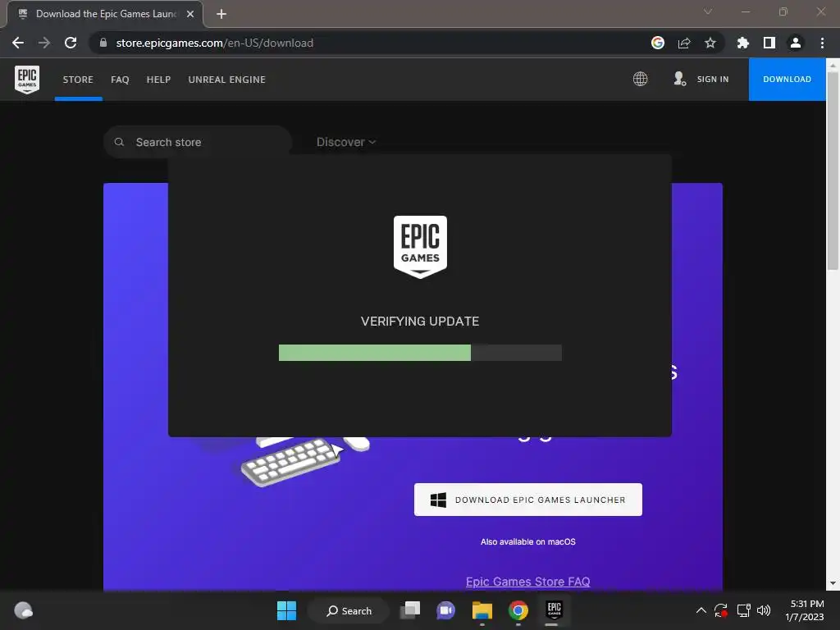840x630 pixels.
Task: Close the Epic Games Launcher download tab
Action: pos(190,14)
